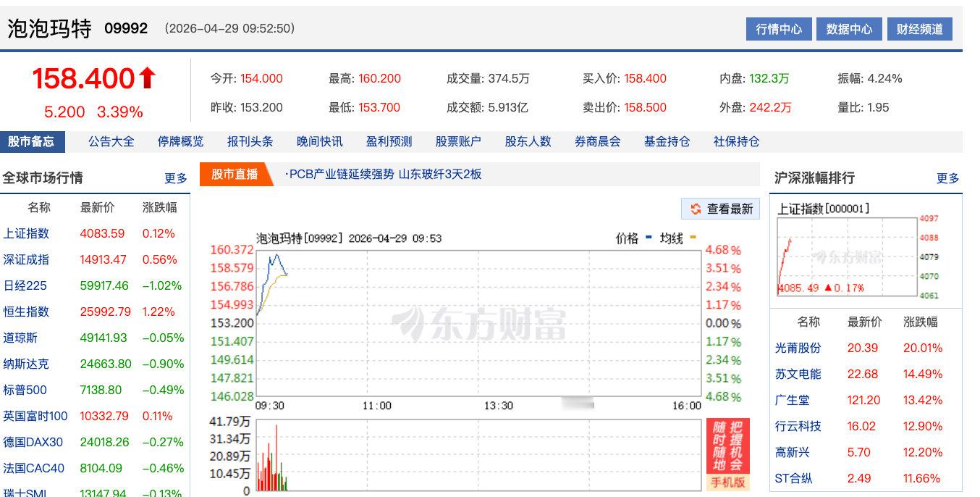
Task: Click the 最新价 header in 沪深涨幅排行
Action: 865,322
